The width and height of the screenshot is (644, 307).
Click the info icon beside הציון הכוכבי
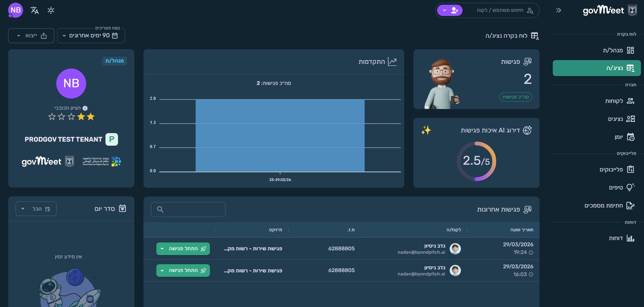click(85, 108)
